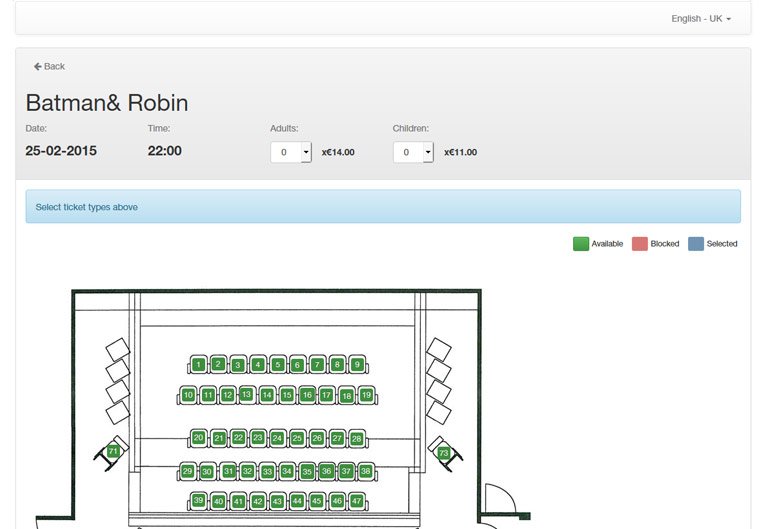Select seat 10
Screen dimensions: 763x529
(188, 395)
